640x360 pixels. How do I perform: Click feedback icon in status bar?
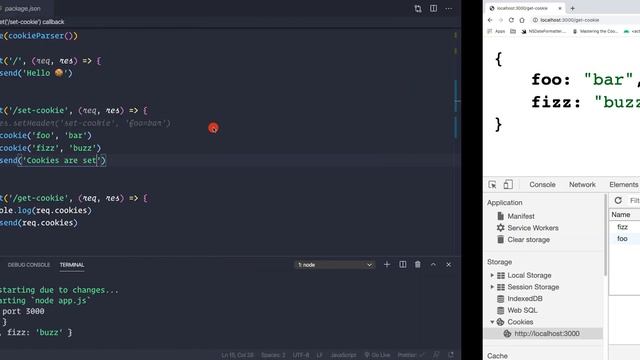pos(436,355)
